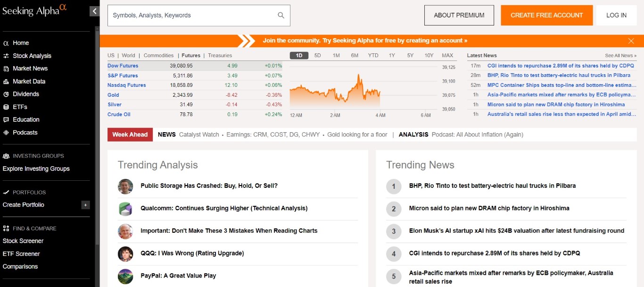This screenshot has width=644, height=287.
Task: Open Podcast: All About Inflation link
Action: pyautogui.click(x=478, y=135)
